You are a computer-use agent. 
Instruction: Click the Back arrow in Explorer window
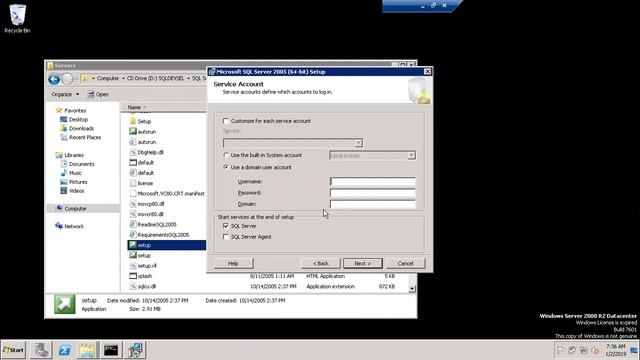pos(54,79)
